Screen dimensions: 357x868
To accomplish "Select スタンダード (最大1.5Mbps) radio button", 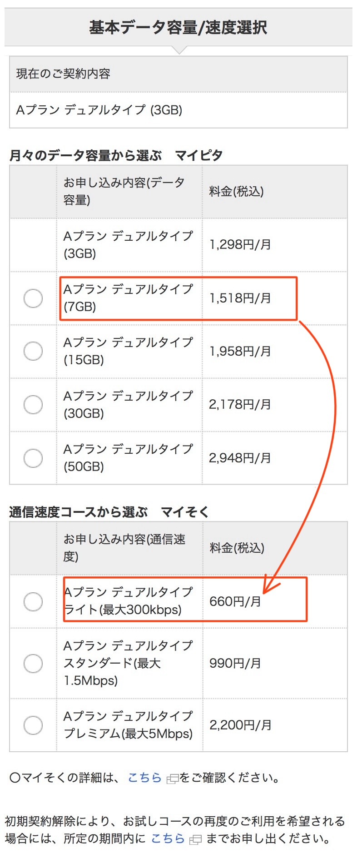I will point(33,663).
